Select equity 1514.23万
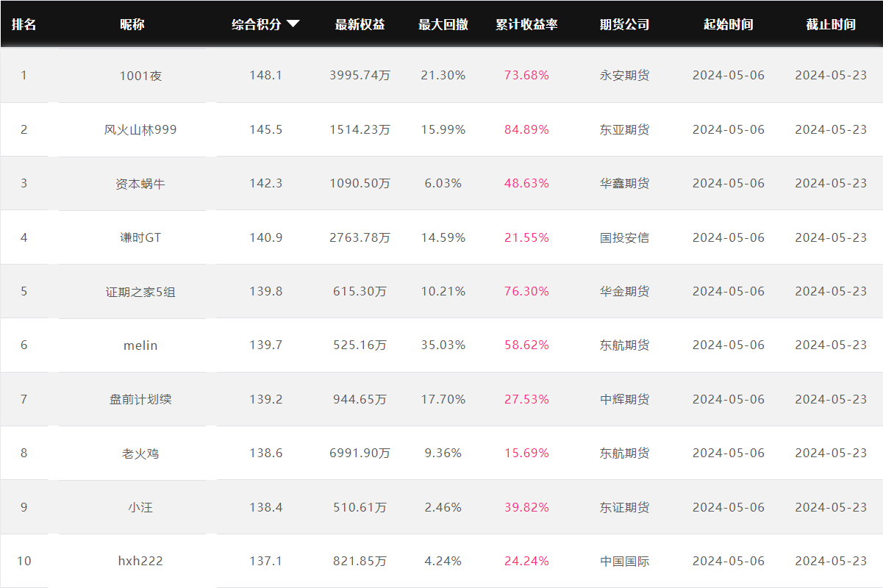This screenshot has height=588, width=883. pos(360,129)
